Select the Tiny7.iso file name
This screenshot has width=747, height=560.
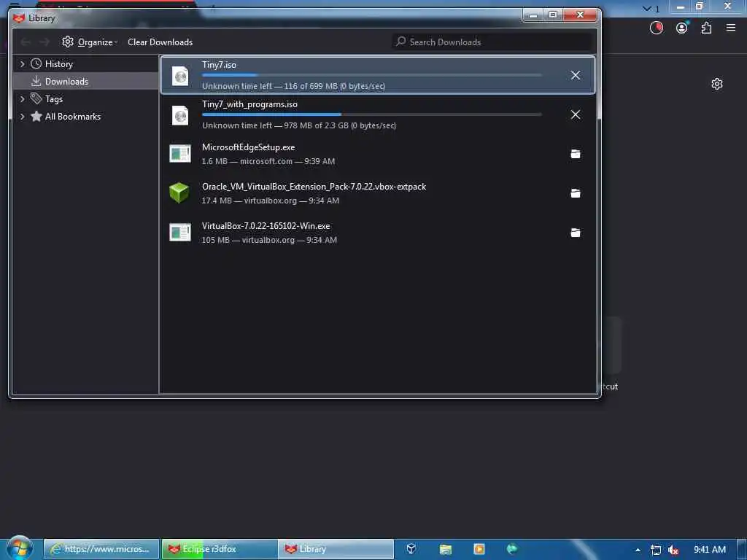[219, 65]
